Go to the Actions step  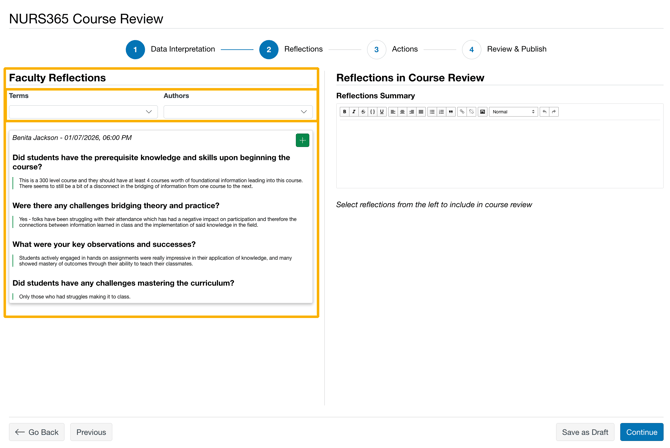pyautogui.click(x=376, y=49)
